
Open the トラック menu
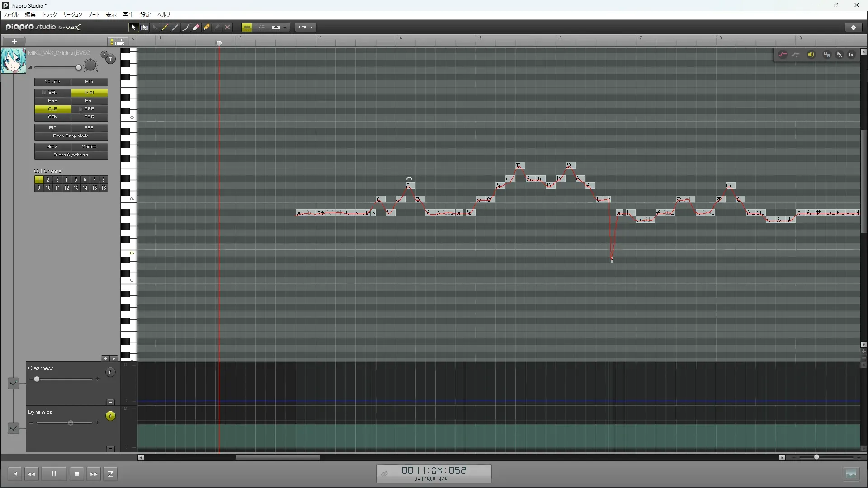49,15
